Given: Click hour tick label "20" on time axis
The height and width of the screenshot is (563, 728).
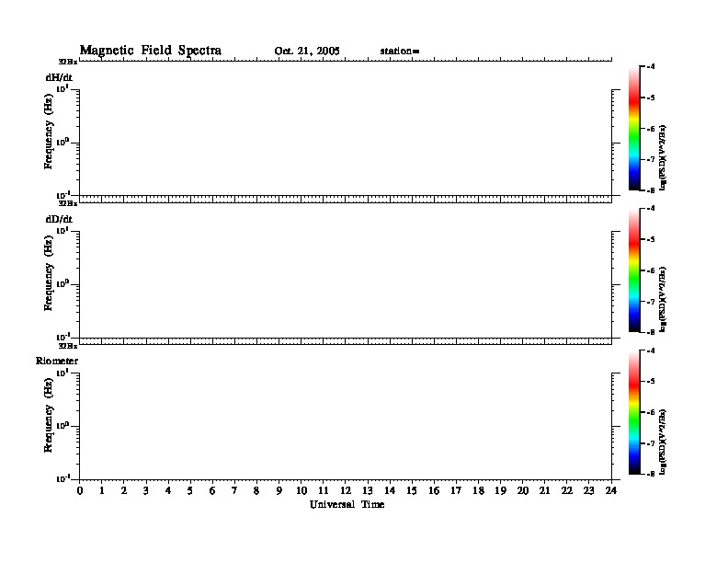Looking at the screenshot, I should pos(523,490).
